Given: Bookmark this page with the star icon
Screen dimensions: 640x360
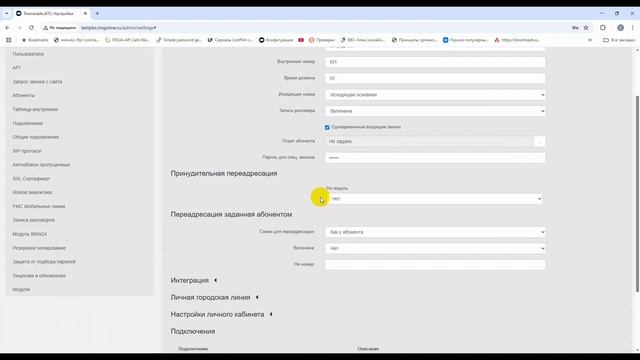Looking at the screenshot, I should 586,28.
